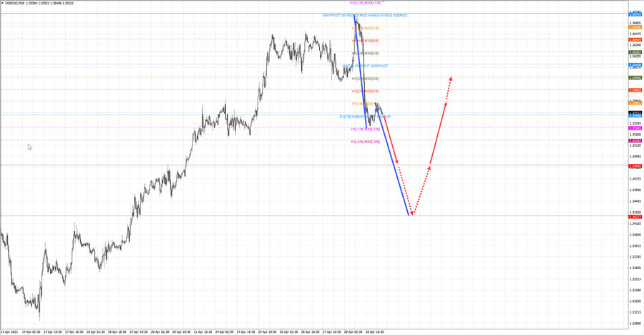Click the magenta M30[+1/8] label at the top
This screenshot has height=335, width=644.
(x=373, y=3)
